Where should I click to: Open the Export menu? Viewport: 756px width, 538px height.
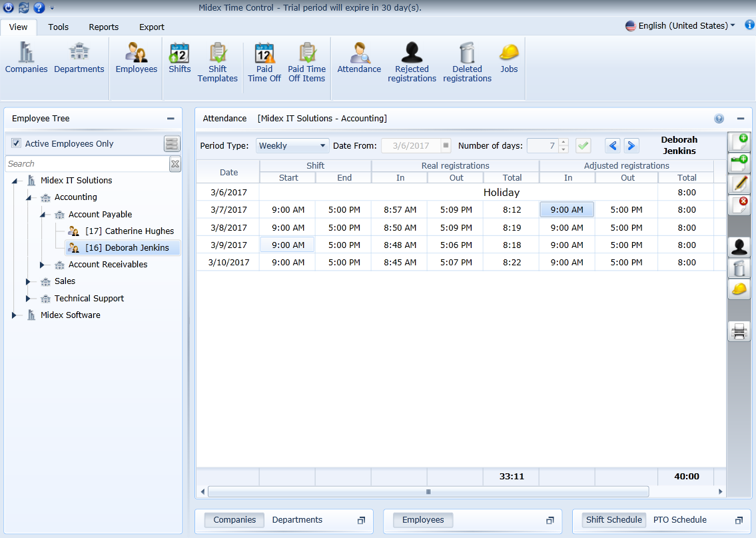tap(151, 27)
